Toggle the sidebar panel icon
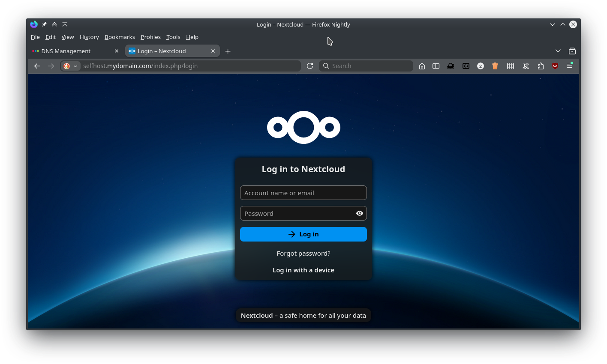The image size is (607, 364). pos(436,66)
